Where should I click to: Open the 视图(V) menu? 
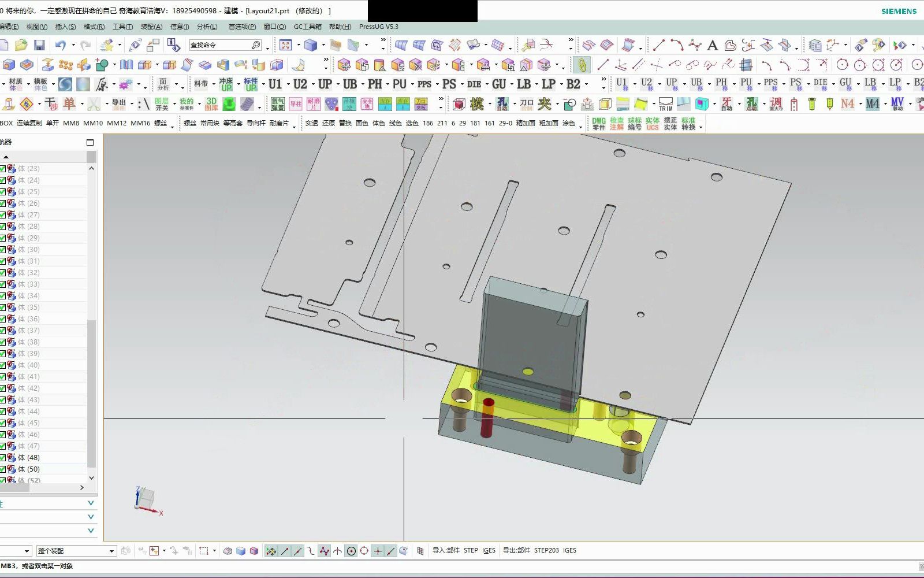click(x=36, y=27)
